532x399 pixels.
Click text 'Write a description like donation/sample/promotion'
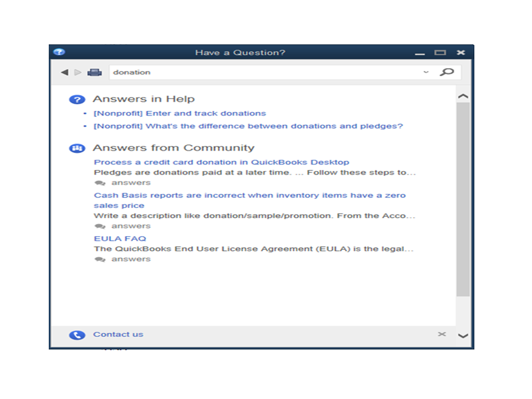click(212, 216)
